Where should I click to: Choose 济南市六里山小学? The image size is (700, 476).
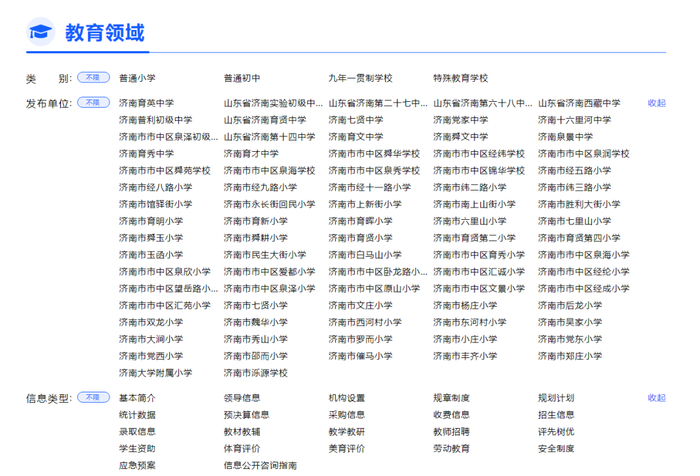click(x=470, y=221)
